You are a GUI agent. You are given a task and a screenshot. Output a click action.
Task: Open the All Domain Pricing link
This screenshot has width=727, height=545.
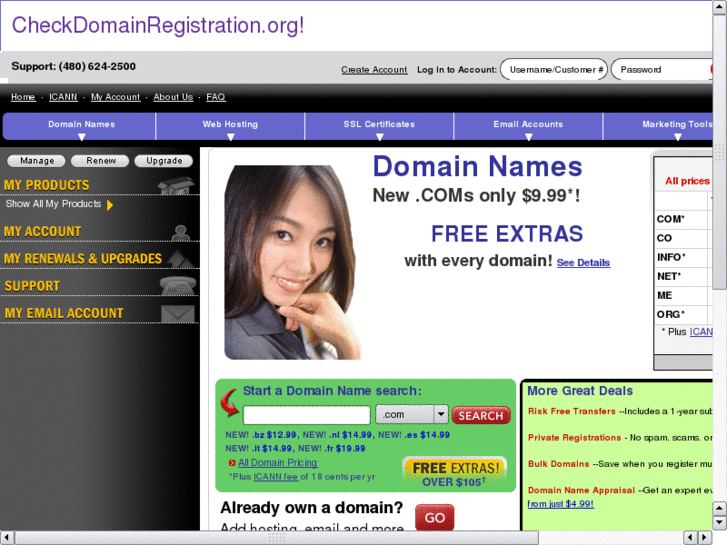coord(277,462)
